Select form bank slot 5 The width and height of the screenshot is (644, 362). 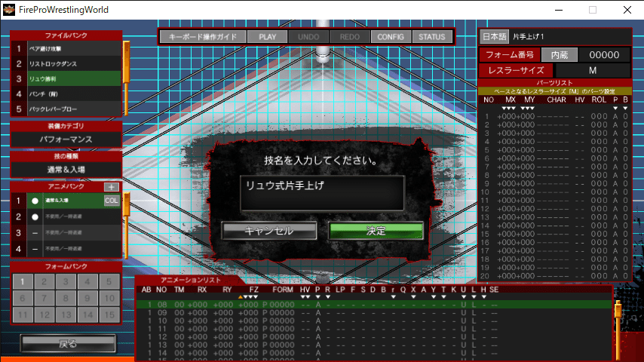tap(109, 281)
